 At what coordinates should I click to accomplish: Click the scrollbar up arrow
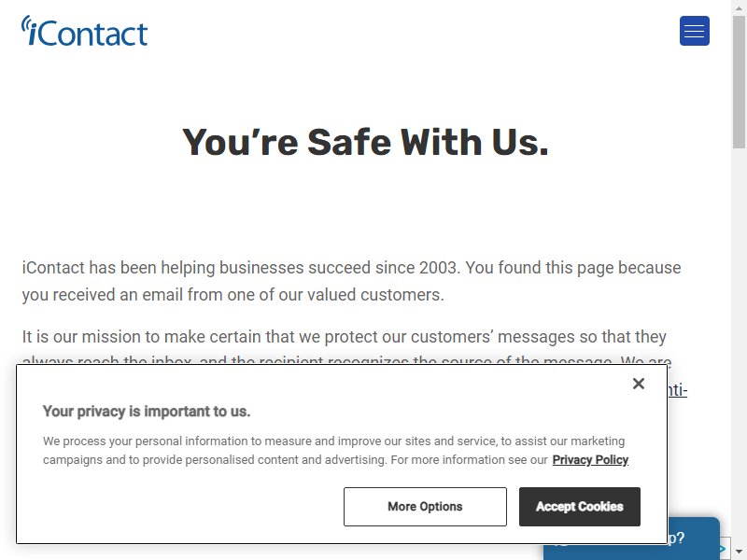[739, 7]
